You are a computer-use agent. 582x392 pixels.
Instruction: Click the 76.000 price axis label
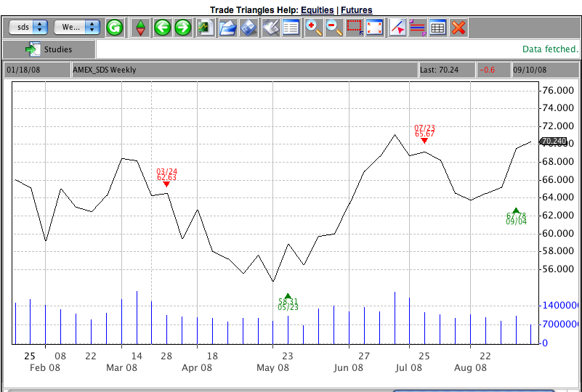[558, 90]
